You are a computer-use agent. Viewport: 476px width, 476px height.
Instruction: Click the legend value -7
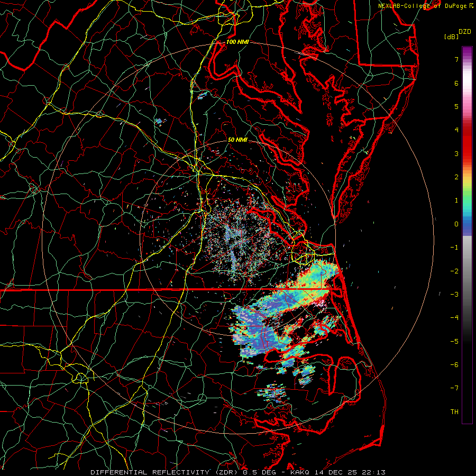pos(454,388)
